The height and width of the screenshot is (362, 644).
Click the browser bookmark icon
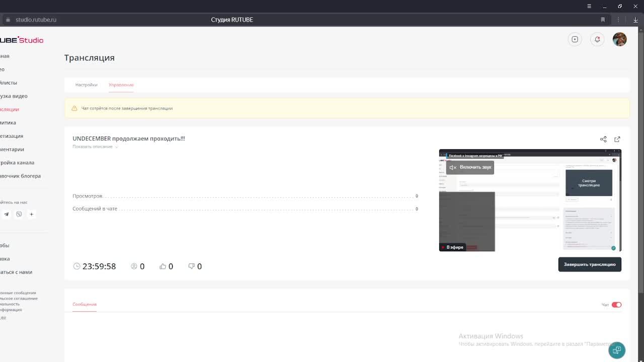tap(603, 20)
